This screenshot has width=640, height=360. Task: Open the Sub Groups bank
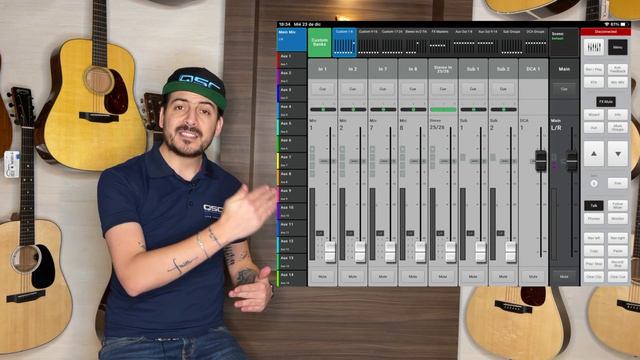click(x=511, y=43)
